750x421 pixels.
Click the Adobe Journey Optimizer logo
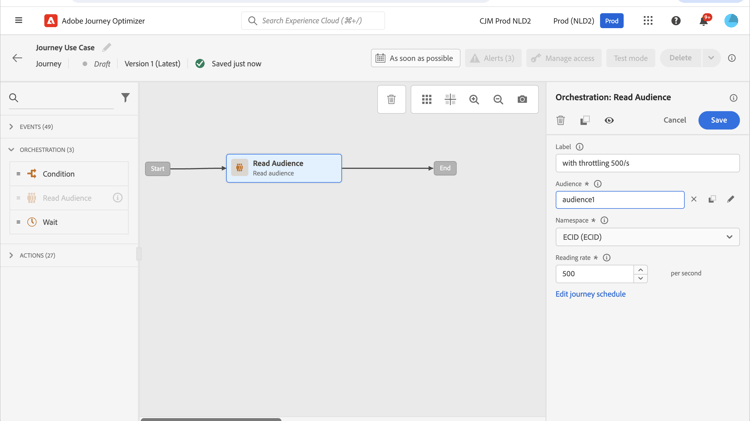[51, 21]
